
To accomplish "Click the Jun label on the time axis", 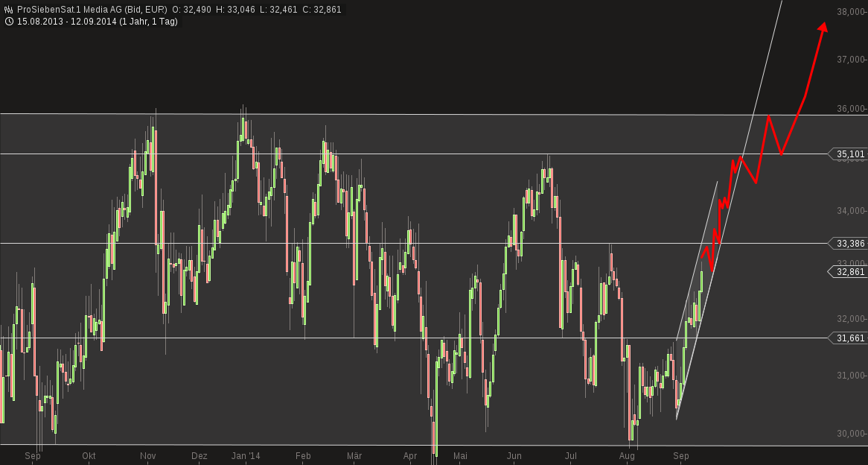I will 514,456.
